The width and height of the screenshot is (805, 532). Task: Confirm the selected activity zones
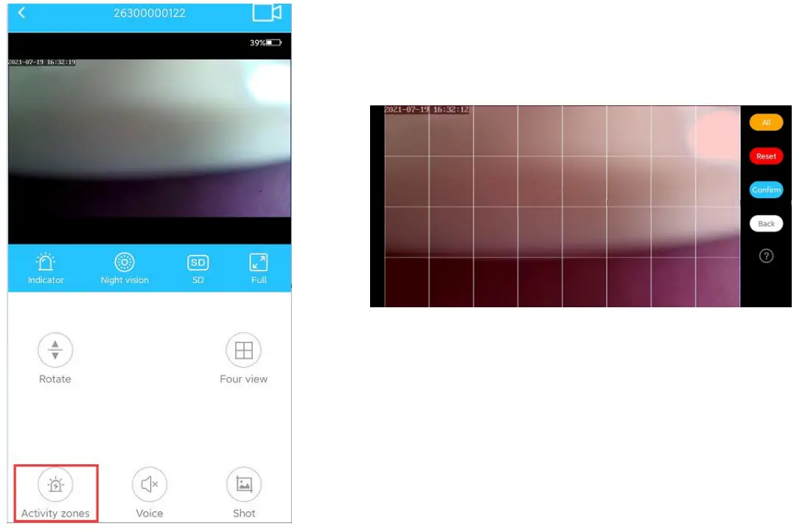(766, 190)
